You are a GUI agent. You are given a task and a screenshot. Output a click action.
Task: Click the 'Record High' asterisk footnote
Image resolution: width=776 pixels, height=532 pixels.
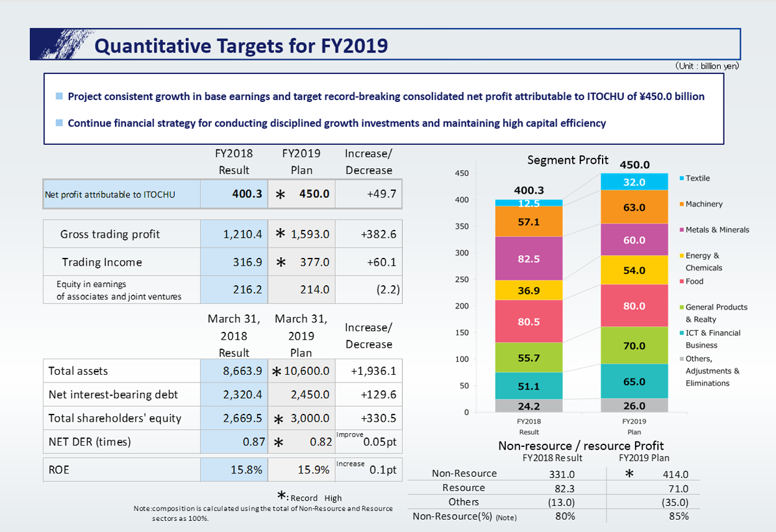tap(309, 497)
